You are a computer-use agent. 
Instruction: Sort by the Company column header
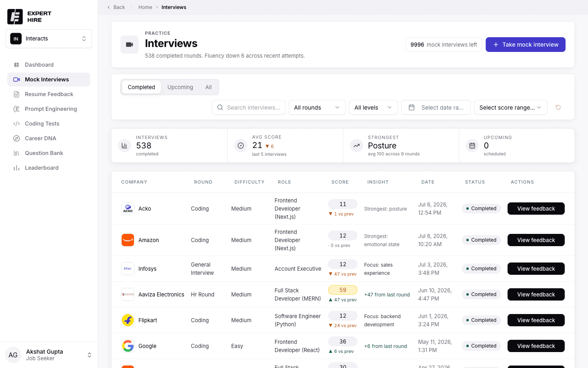click(134, 182)
